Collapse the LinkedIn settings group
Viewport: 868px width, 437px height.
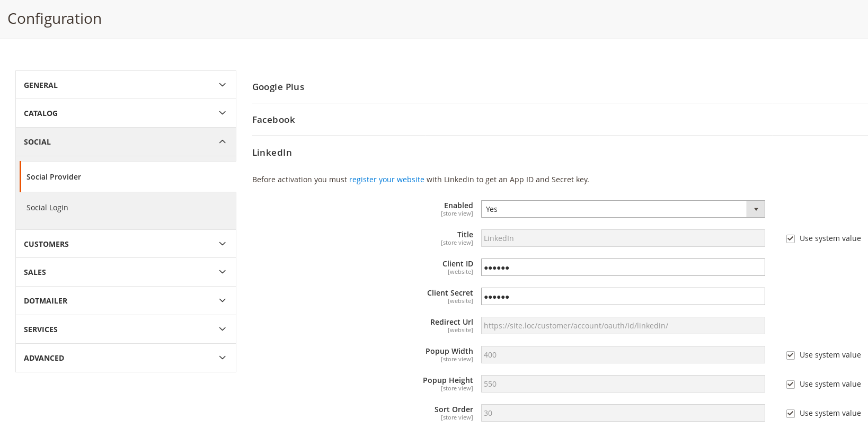272,153
